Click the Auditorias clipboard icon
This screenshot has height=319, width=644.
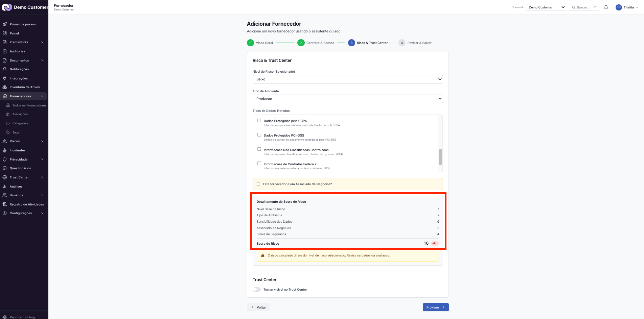(x=5, y=51)
